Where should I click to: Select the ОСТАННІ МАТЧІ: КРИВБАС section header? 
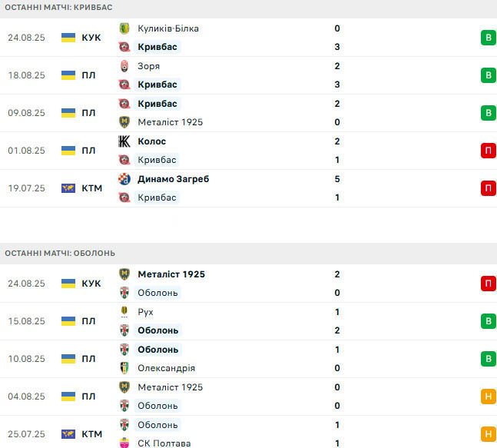[59, 7]
